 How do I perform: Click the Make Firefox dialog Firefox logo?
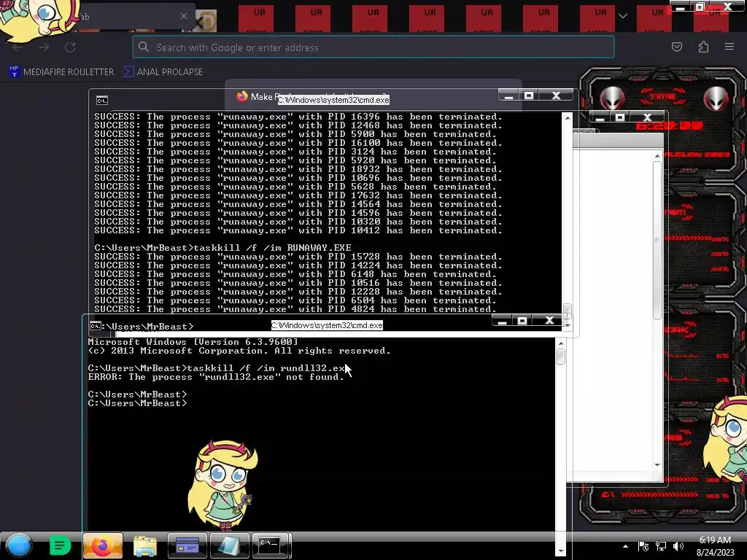pos(242,96)
